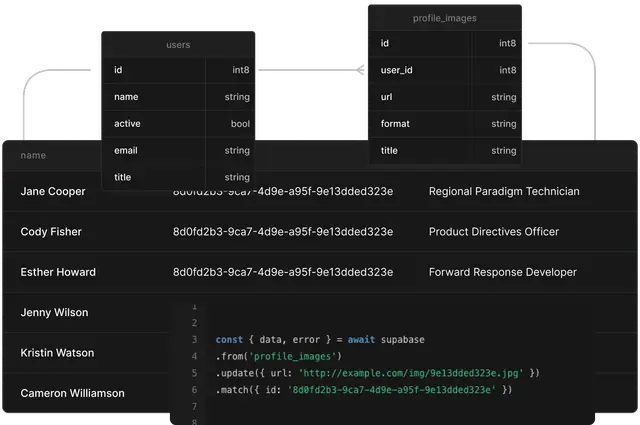Click the Regional Paradigm Technician cell
This screenshot has width=640, height=425.
503,191
